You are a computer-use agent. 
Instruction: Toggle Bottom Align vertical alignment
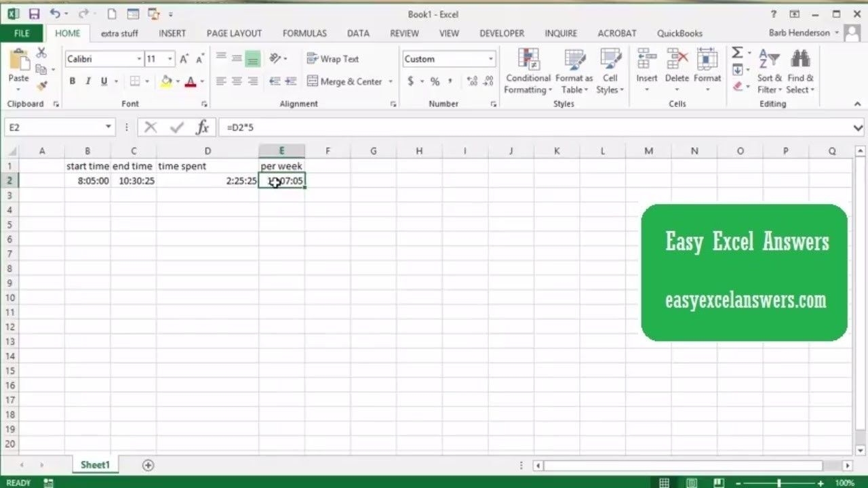tap(253, 58)
